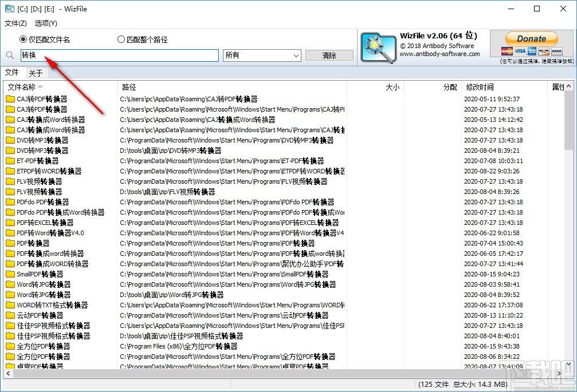The image size is (577, 392).
Task: Click the www.antibody-software.com website link
Action: 439,54
